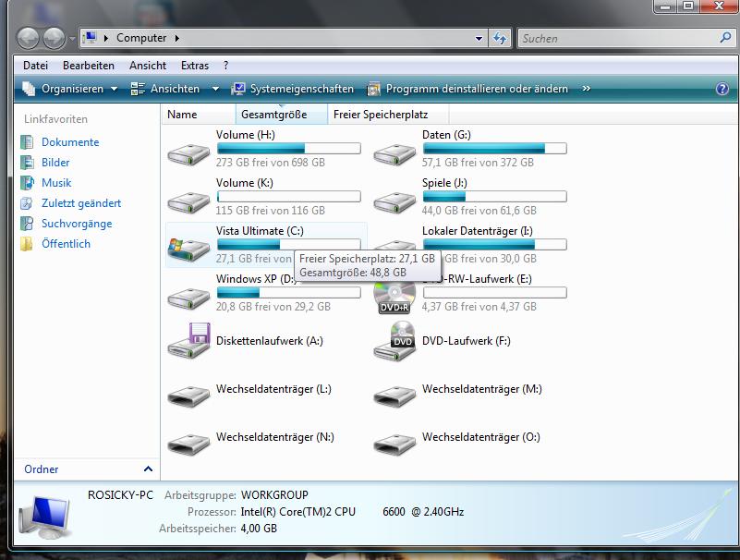Open the Dokumente link
This screenshot has width=740, height=560.
(70, 142)
